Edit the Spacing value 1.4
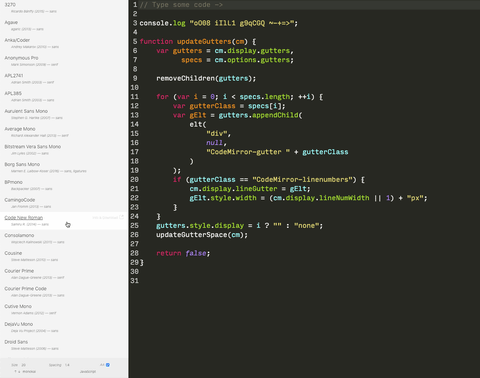480x378 pixels. click(67, 365)
